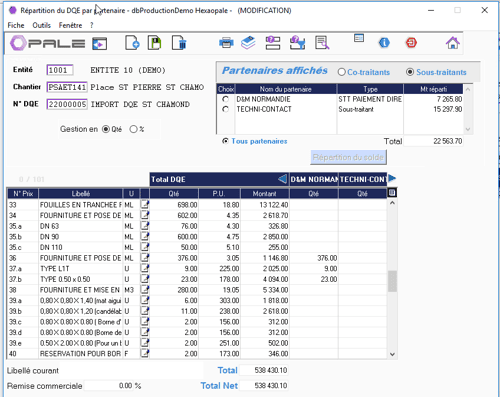Screen dimensions: 500x397
Task: Choose the D&M NORMANDIE partner radio
Action: point(226,99)
